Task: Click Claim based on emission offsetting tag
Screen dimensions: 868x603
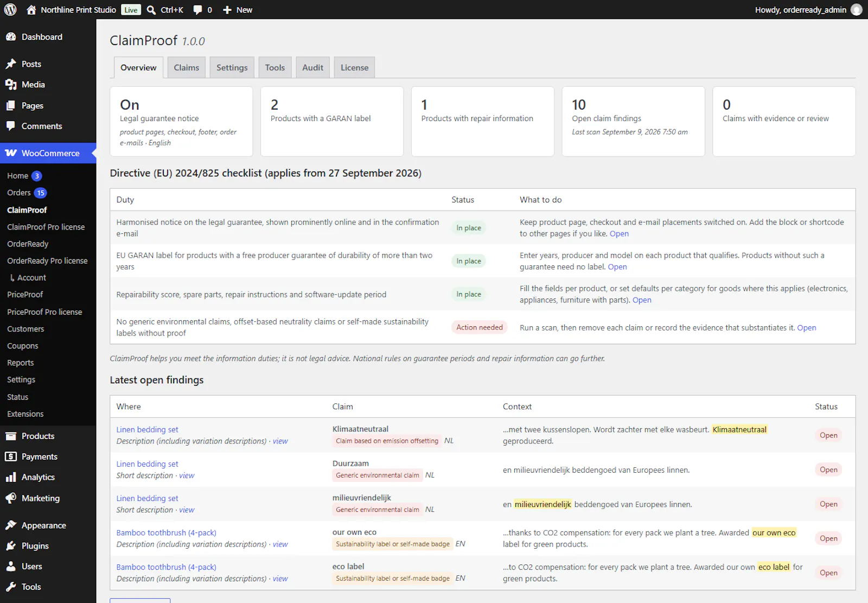Action: point(387,441)
